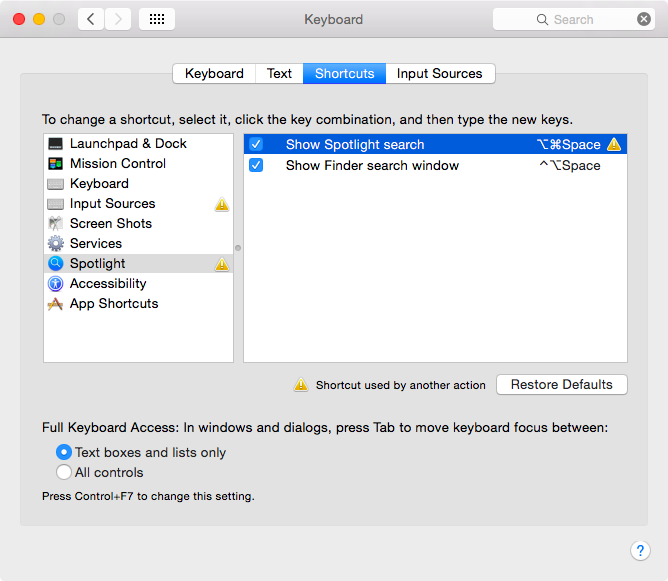Click the Spotlight magnifier icon
The image size is (668, 581).
tap(55, 264)
